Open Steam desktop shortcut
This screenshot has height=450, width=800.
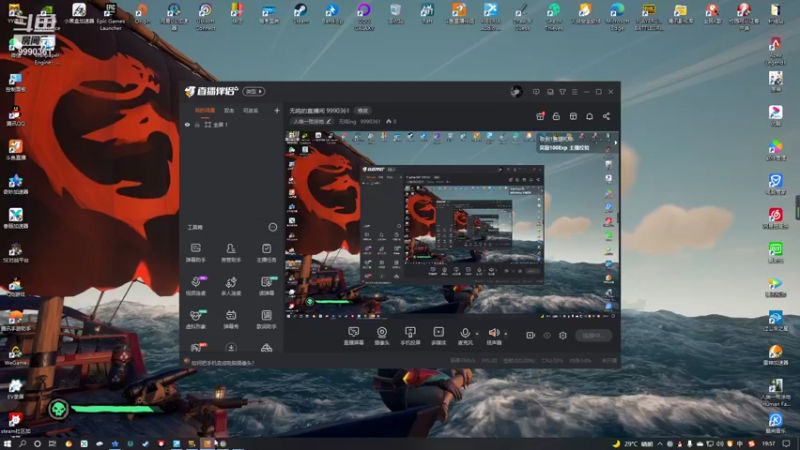pyautogui.click(x=301, y=14)
